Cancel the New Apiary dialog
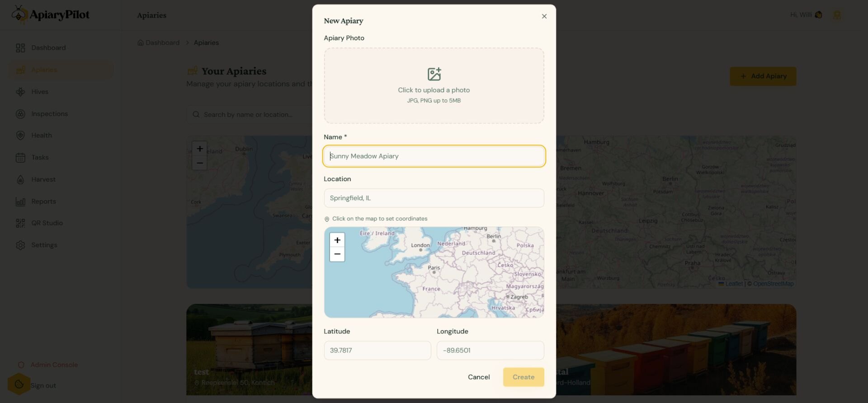The image size is (868, 403). pos(479,377)
